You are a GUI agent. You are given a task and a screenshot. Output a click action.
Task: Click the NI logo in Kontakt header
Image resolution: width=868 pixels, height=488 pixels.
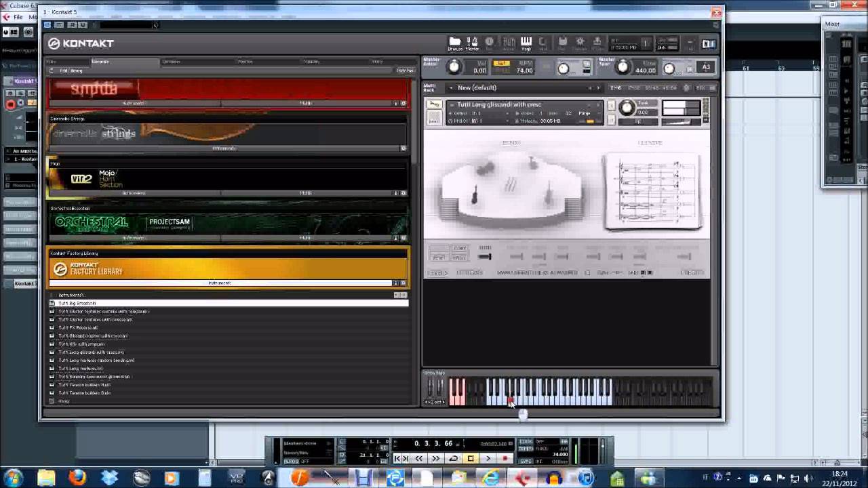point(708,43)
